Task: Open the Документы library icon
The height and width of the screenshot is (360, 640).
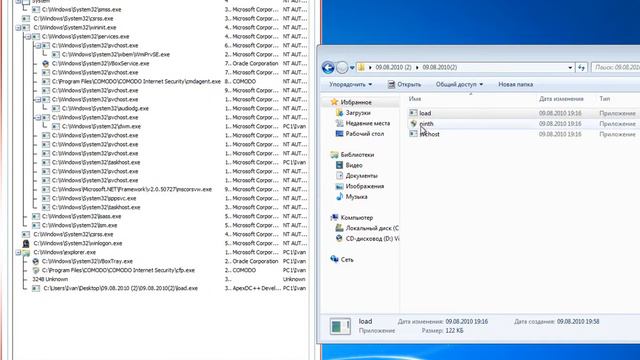Action: tap(339, 176)
